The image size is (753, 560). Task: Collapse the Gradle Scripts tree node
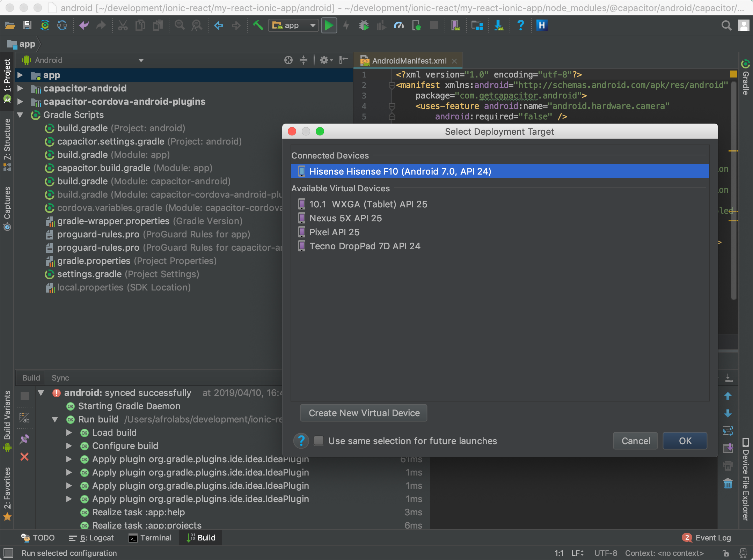coord(20,115)
